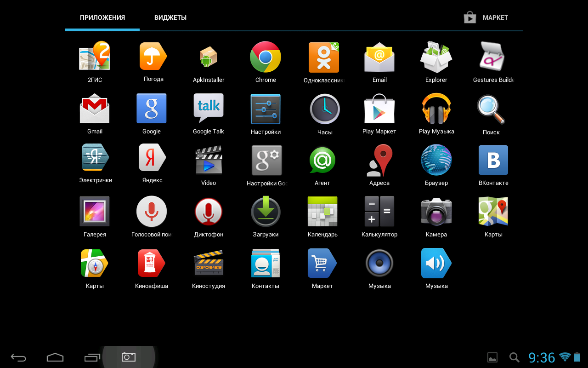
Task: Open Google Talk
Action: point(209,108)
